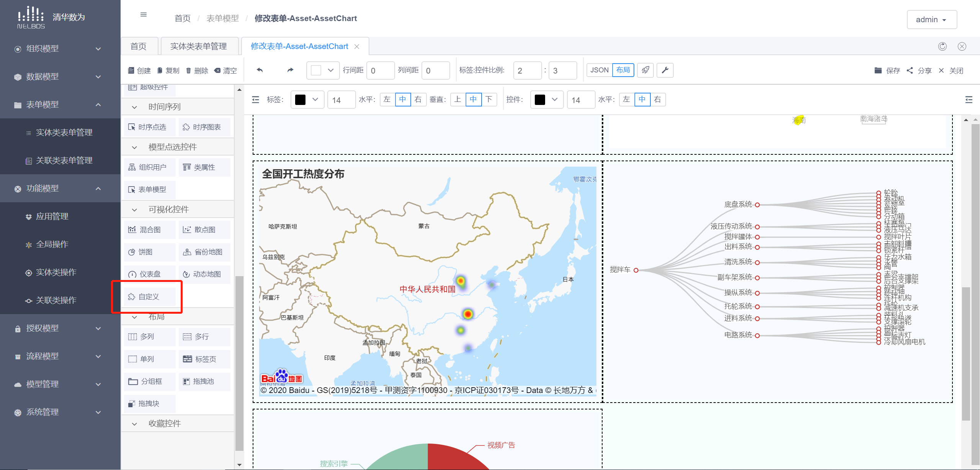Open the label black color picker

point(307,100)
